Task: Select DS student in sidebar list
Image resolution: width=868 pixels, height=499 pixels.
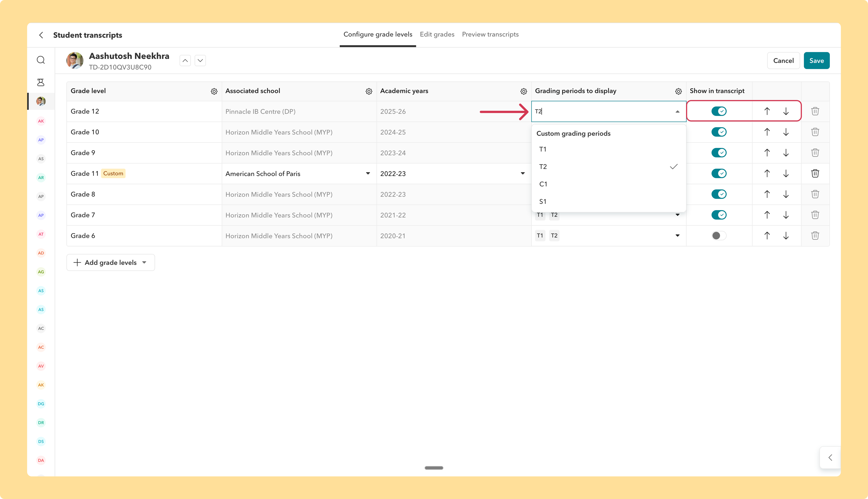Action: point(41,441)
